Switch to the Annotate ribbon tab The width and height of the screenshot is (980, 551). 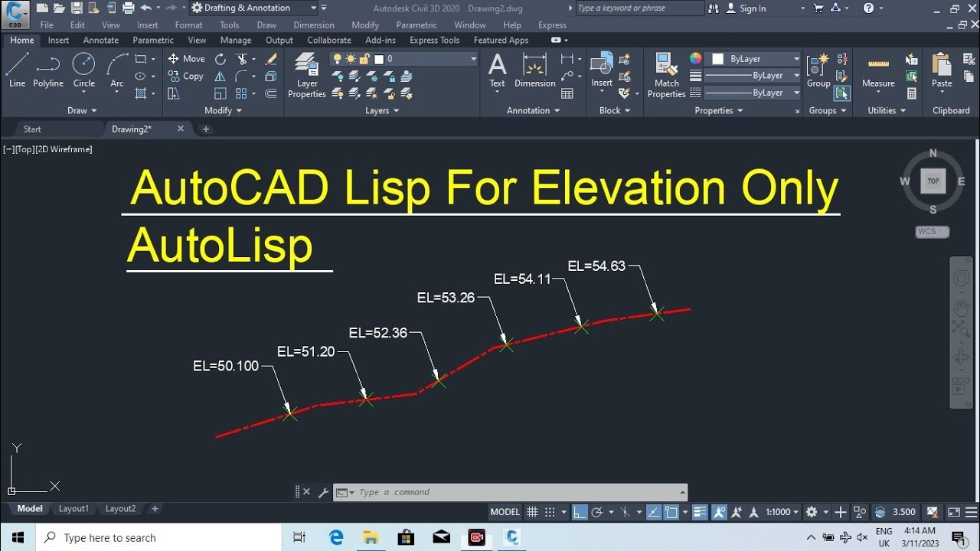[100, 40]
